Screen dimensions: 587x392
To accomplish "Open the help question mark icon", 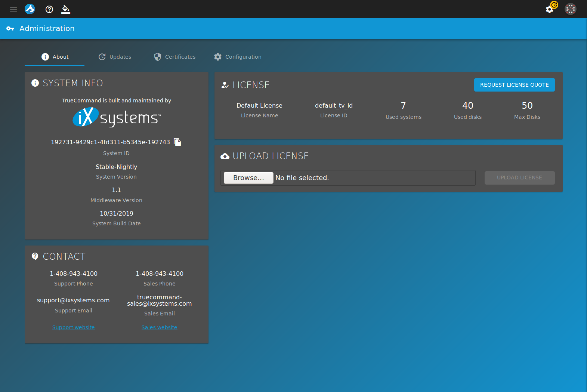I will (x=49, y=9).
